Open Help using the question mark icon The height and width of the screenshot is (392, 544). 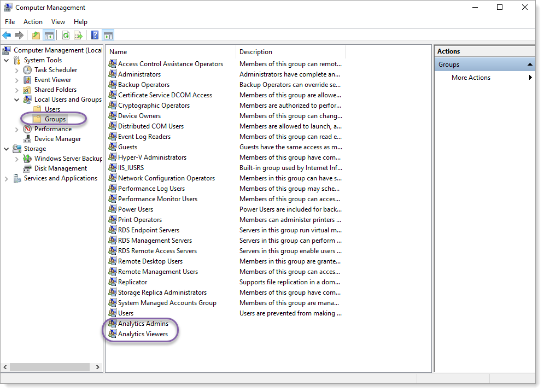[94, 35]
